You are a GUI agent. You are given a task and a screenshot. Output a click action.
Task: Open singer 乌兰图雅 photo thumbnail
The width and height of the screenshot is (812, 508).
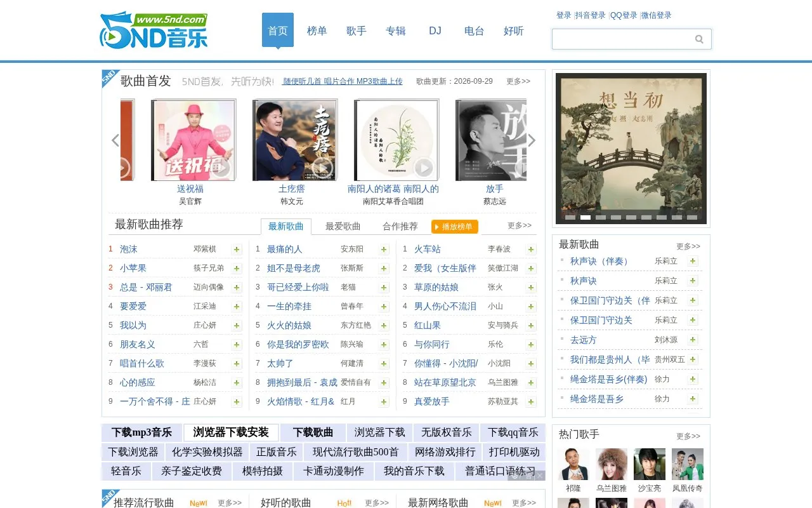[612, 464]
